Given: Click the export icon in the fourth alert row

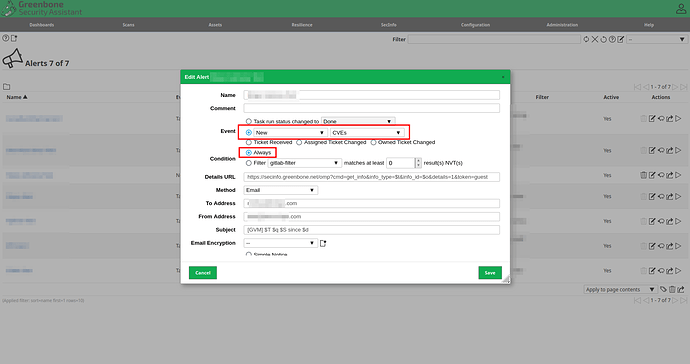Looking at the screenshot, I should (x=670, y=196).
